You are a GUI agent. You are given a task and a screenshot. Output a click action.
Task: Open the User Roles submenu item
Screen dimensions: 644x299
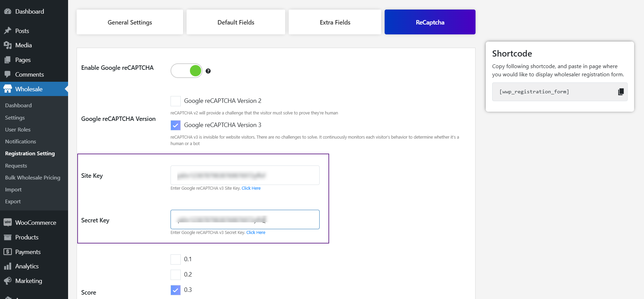tap(18, 129)
